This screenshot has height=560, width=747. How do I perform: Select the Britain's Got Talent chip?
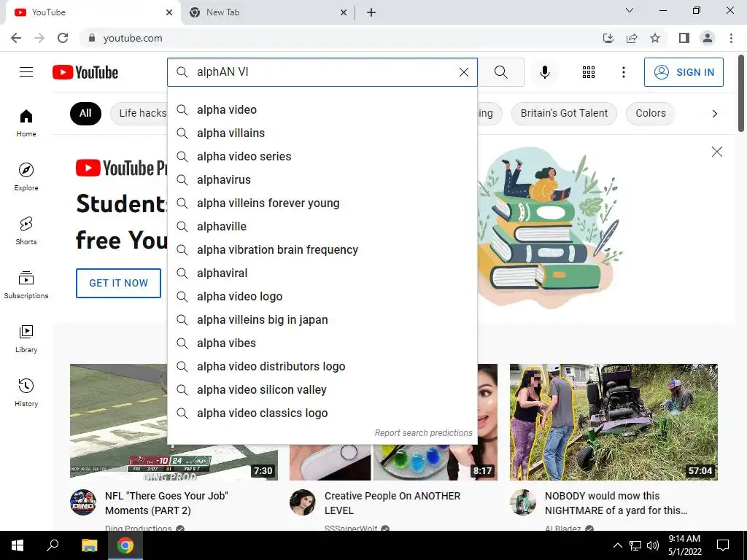pos(564,113)
